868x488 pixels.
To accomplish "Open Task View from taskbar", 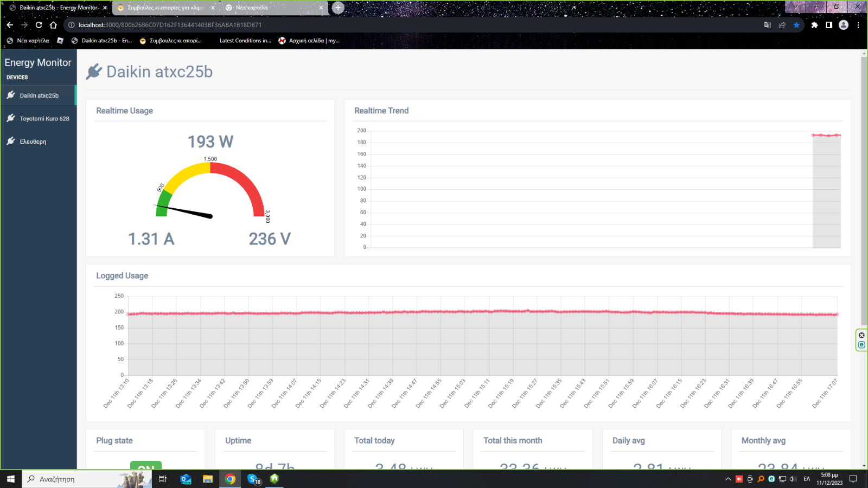I will 162,479.
